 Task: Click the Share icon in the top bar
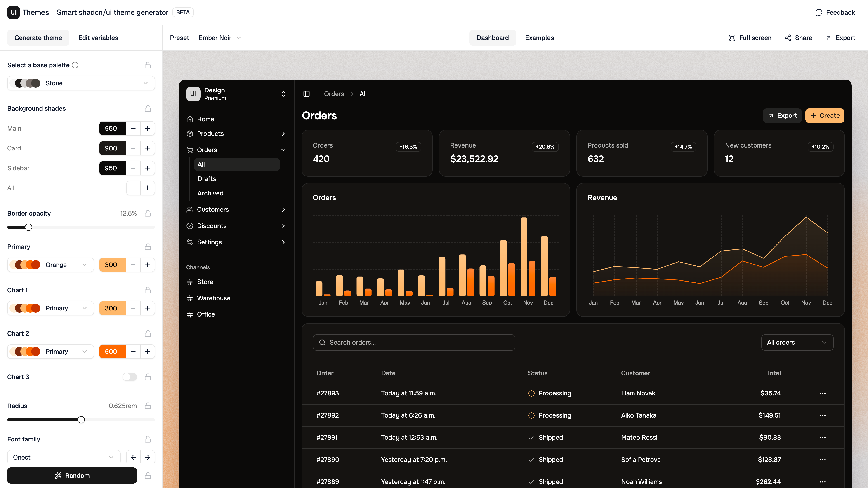point(788,38)
